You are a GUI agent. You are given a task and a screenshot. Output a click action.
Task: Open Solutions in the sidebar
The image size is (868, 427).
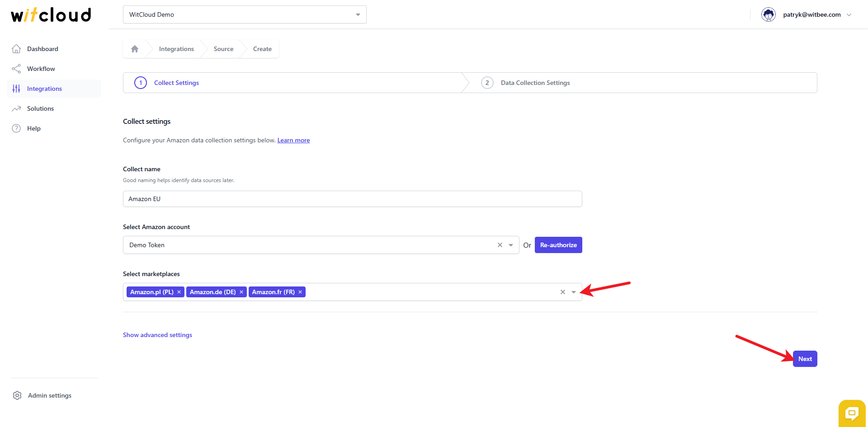54,108
